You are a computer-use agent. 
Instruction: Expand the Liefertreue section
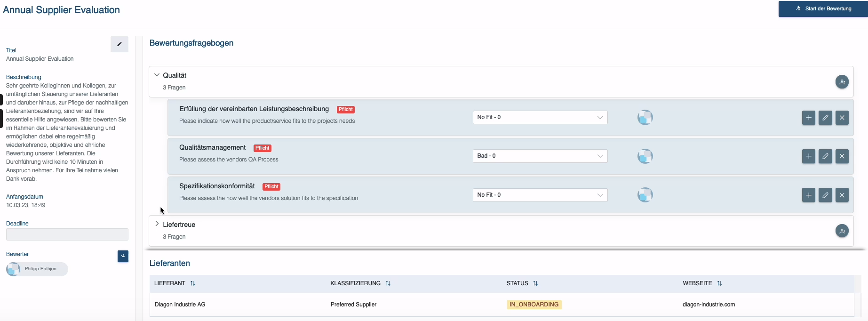point(157,224)
